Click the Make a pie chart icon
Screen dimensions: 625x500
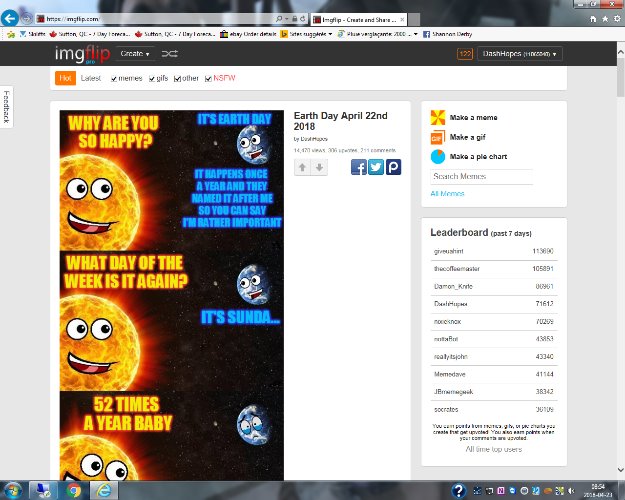pos(438,157)
